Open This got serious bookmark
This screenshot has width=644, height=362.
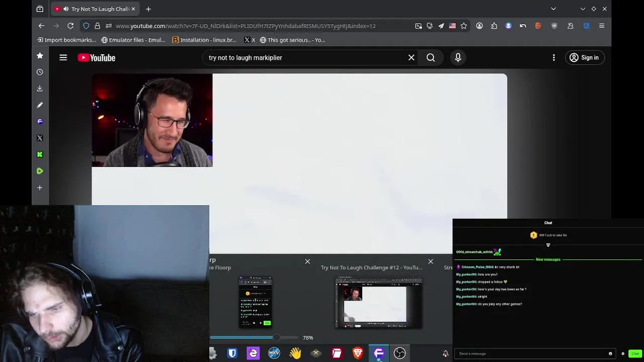point(292,40)
